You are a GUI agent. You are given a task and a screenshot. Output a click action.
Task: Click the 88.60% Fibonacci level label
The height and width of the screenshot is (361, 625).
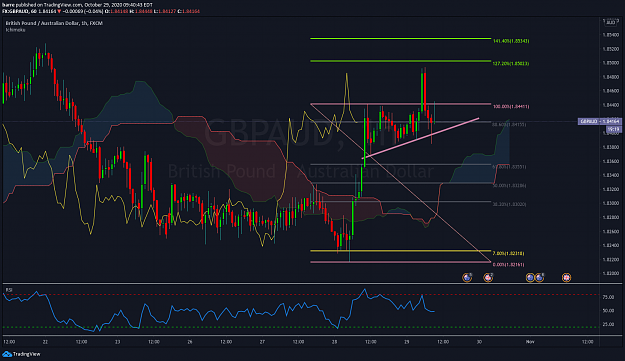pos(509,124)
